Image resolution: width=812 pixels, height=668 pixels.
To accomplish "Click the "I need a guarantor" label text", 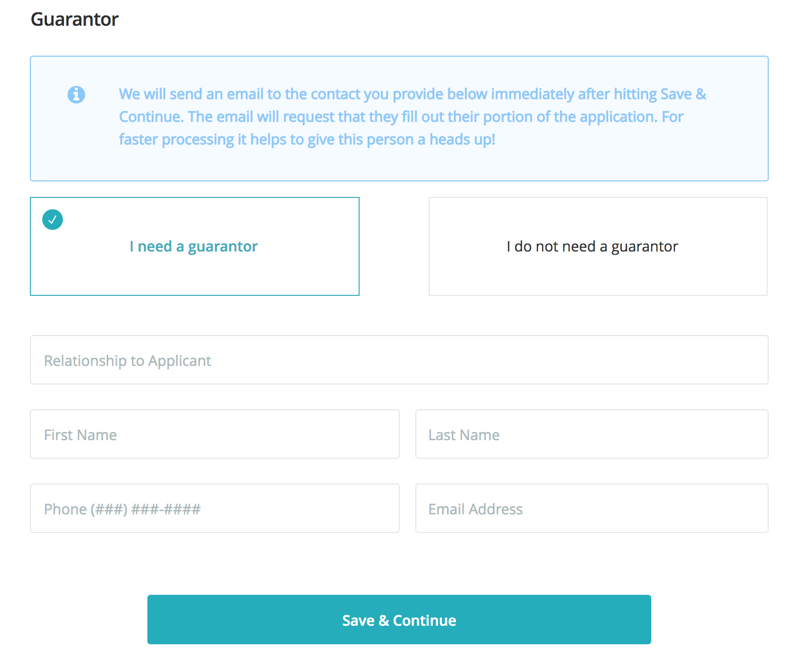I will [194, 246].
